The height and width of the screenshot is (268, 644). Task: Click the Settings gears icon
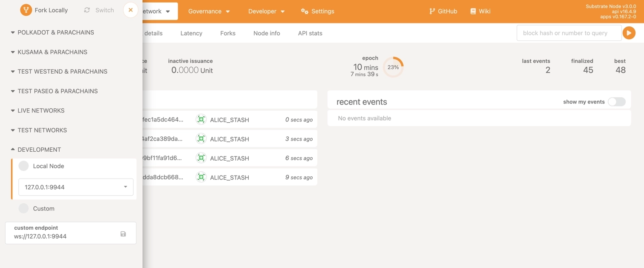pos(305,11)
